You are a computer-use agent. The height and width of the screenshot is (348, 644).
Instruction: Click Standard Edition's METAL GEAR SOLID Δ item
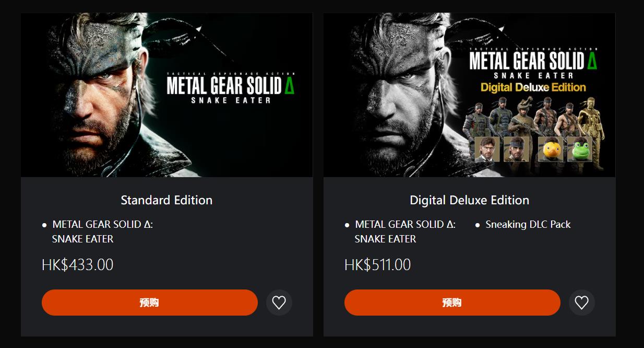(102, 231)
